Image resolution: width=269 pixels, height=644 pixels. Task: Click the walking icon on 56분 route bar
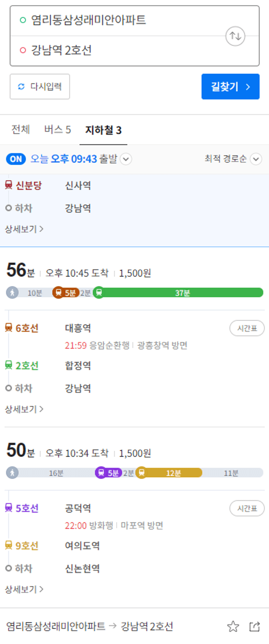(12, 293)
